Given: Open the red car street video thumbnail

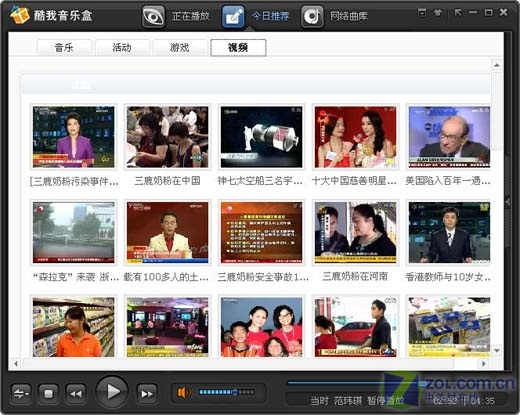Looking at the screenshot, I should pyautogui.click(x=356, y=327).
